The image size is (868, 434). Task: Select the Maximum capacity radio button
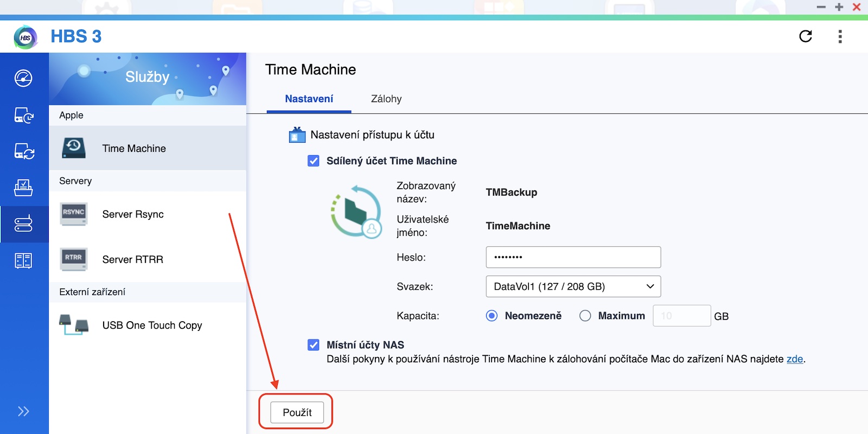[x=585, y=316]
